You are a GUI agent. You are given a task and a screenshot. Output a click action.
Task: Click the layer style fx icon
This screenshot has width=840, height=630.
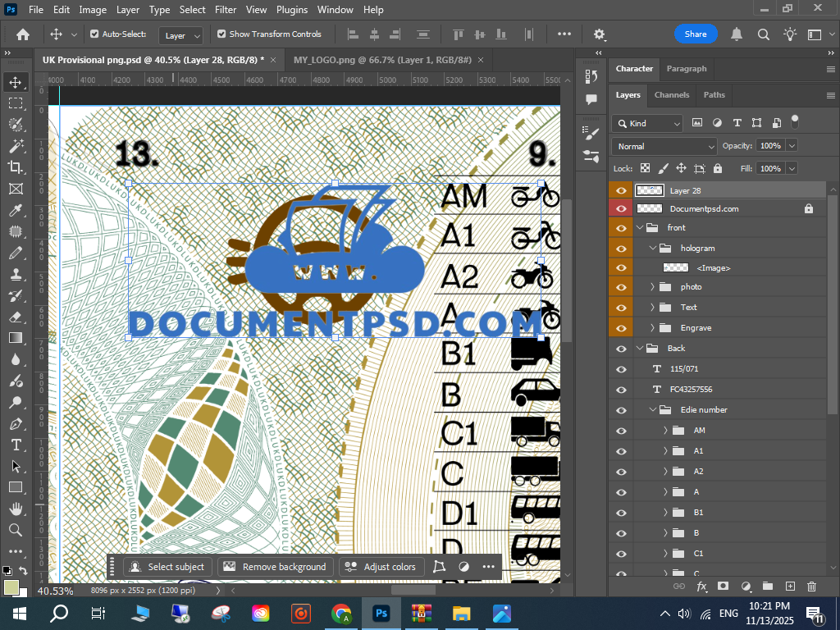point(701,587)
